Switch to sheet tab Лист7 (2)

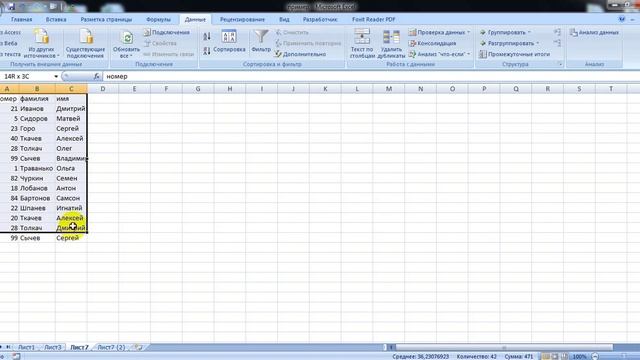[111, 347]
